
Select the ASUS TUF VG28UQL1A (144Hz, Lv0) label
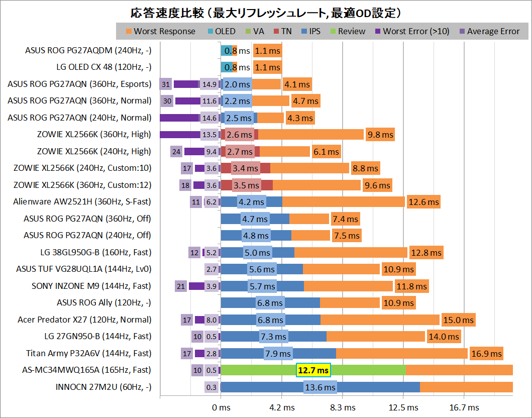click(x=84, y=269)
